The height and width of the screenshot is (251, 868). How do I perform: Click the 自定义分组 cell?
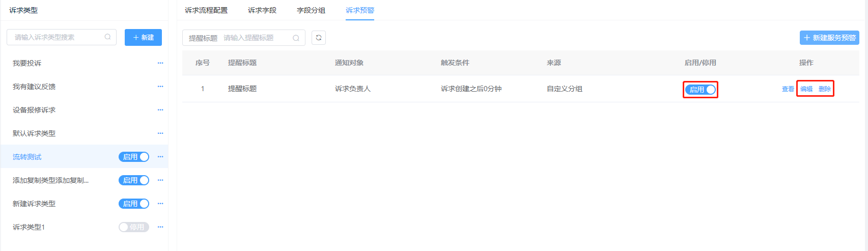click(565, 89)
